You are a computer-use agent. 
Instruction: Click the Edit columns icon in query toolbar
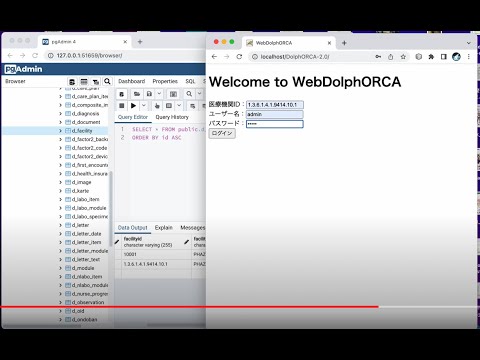pos(173,94)
